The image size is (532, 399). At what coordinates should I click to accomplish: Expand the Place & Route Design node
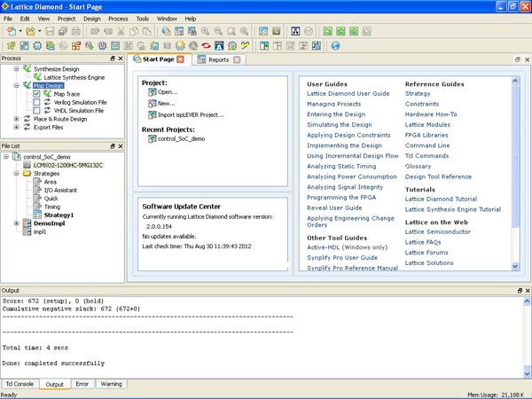pyautogui.click(x=16, y=119)
